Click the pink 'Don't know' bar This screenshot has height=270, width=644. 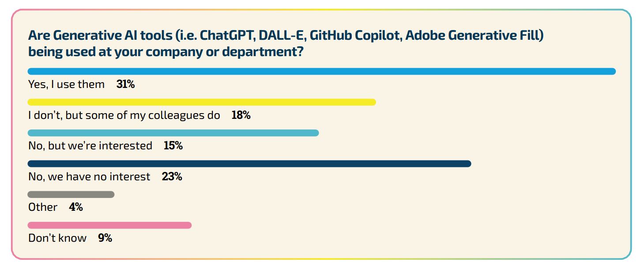point(109,225)
